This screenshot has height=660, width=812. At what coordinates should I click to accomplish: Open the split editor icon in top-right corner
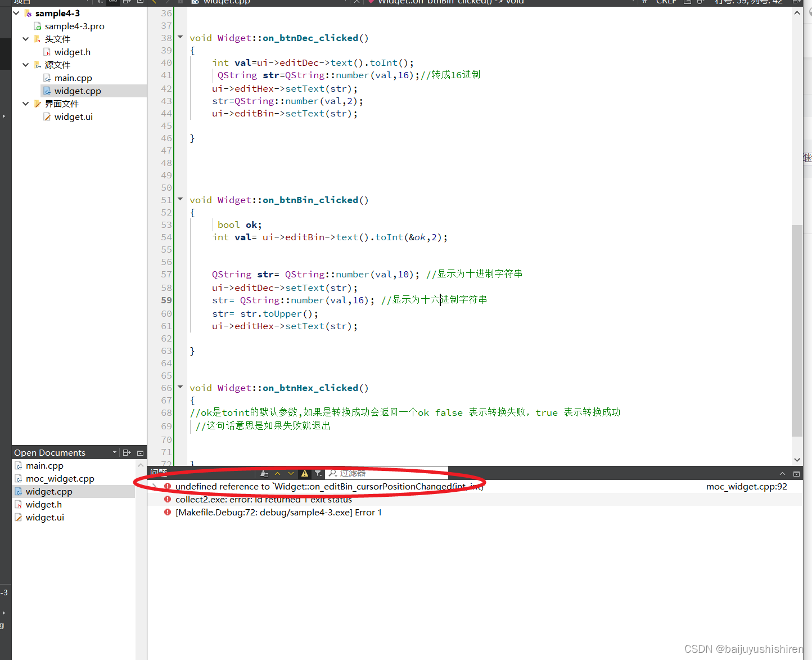[796, 2]
